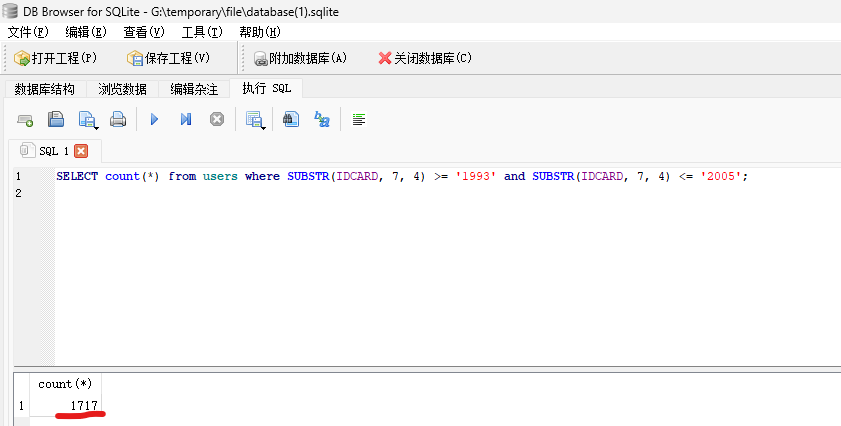
Task: Click the 'users' table name in query
Action: coord(220,177)
